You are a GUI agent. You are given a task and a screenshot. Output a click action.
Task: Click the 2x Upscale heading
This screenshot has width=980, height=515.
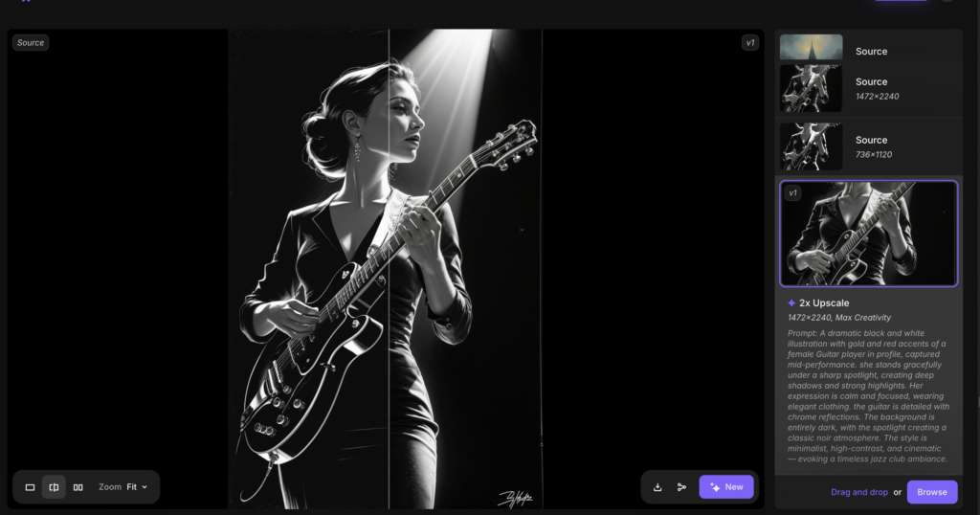click(x=824, y=302)
